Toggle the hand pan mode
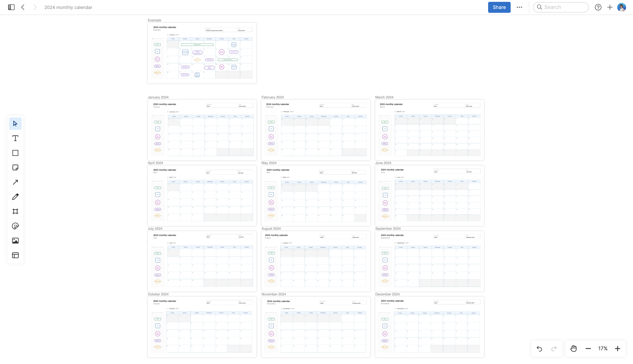This screenshot has height=364, width=633. 573,348
